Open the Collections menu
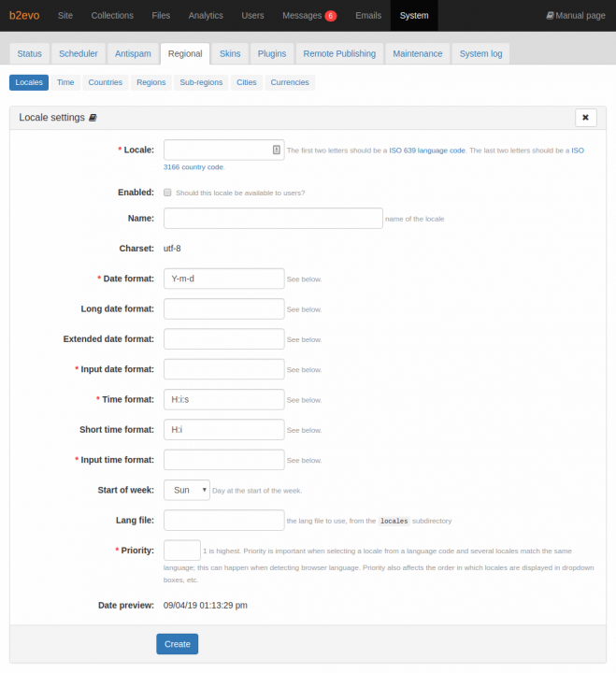The image size is (616, 673). point(112,16)
